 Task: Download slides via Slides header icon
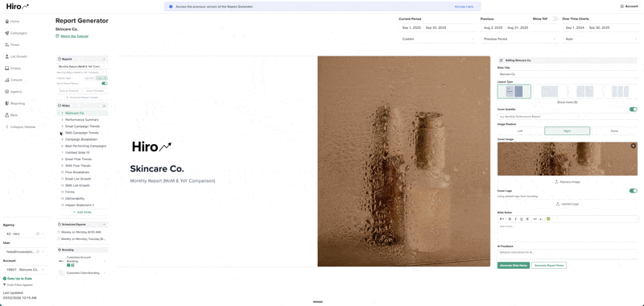(105, 105)
